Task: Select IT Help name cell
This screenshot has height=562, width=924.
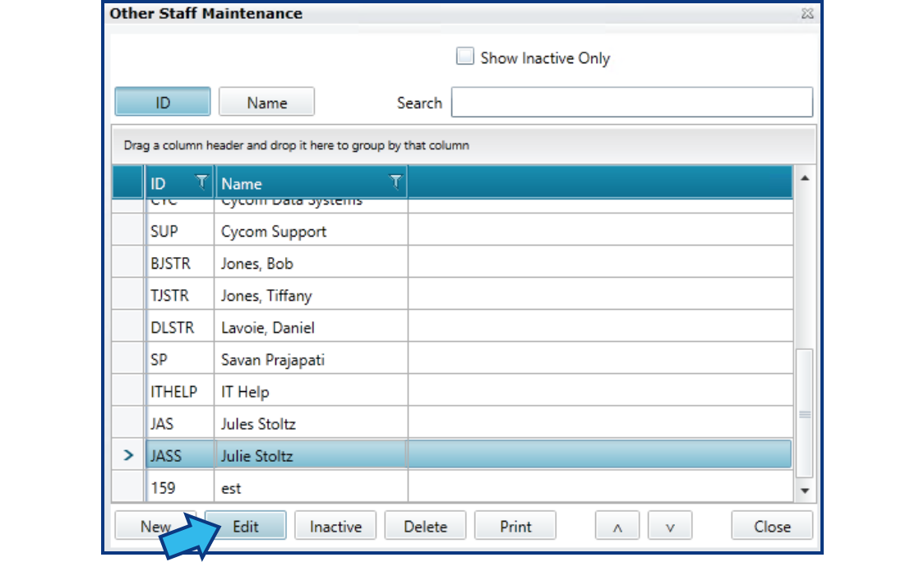Action: click(311, 390)
